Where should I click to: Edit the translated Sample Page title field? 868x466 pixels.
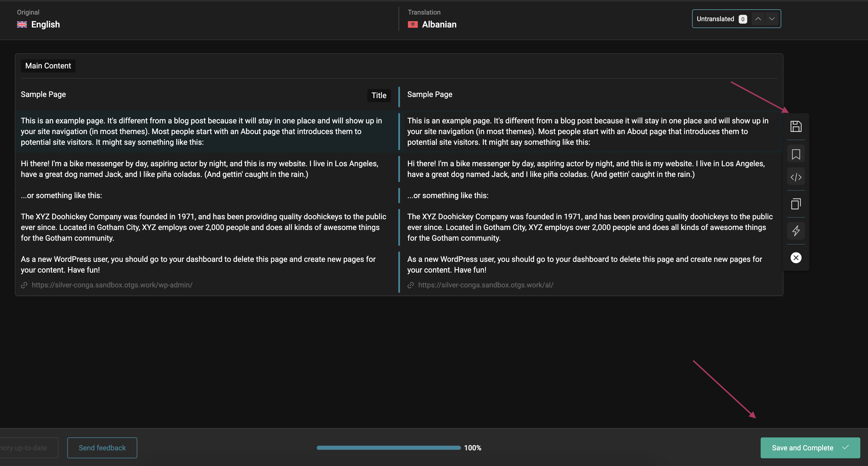pyautogui.click(x=430, y=95)
